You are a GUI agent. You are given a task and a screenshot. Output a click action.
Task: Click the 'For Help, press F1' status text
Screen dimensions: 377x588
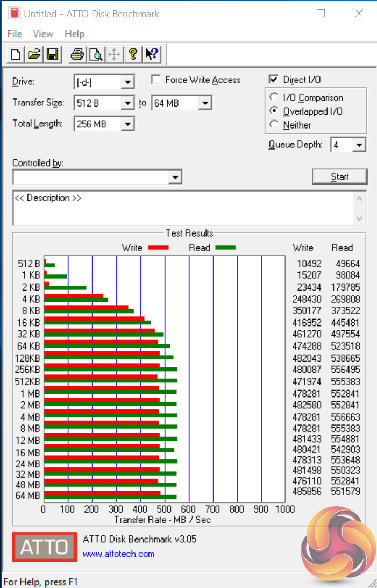(x=40, y=582)
